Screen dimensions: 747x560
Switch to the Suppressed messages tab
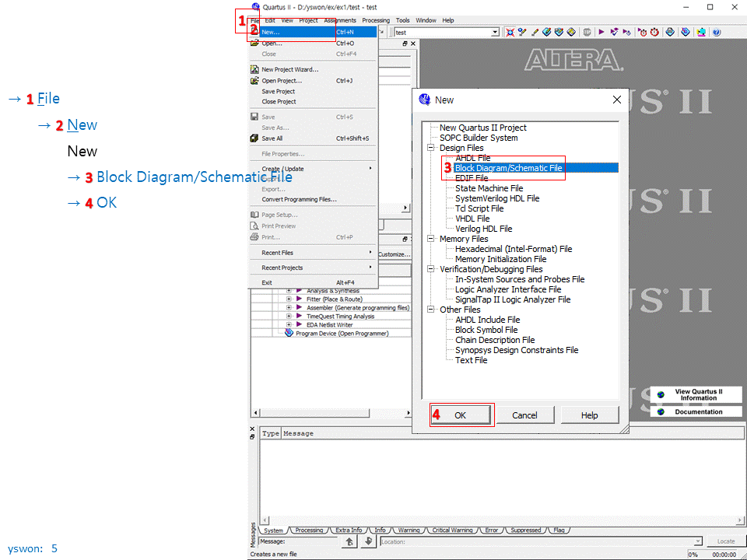click(525, 530)
